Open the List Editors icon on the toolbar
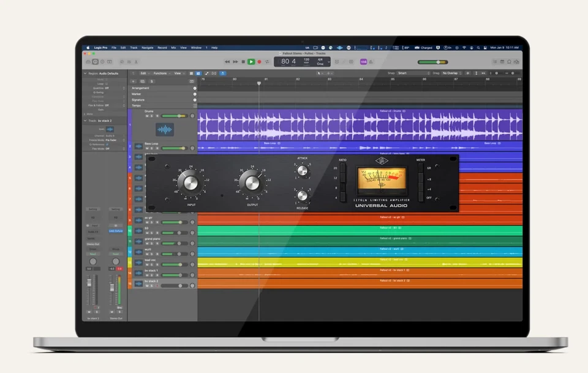The image size is (588, 373). click(495, 61)
